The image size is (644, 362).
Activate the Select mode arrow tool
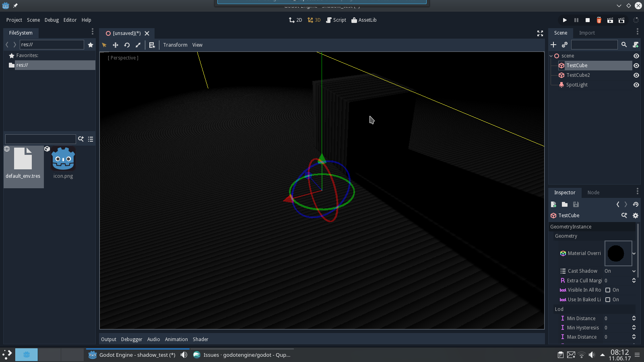[x=104, y=45]
